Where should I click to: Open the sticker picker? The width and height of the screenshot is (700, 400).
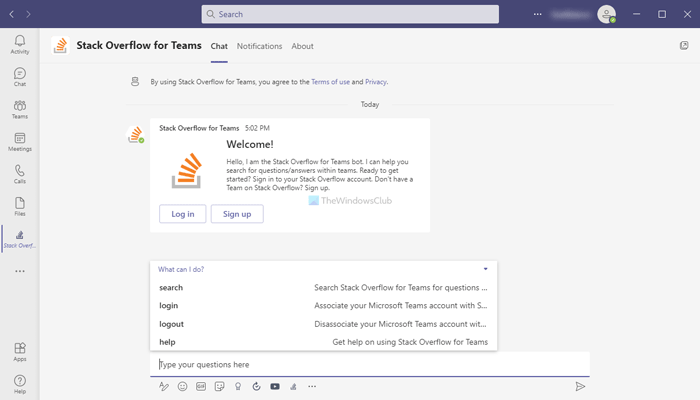219,387
